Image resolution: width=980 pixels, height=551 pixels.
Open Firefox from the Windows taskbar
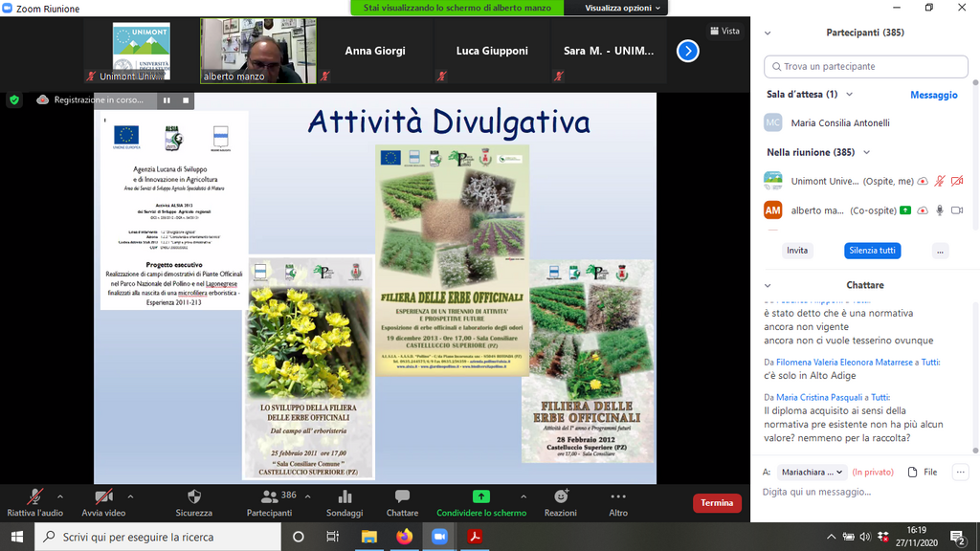pyautogui.click(x=404, y=537)
